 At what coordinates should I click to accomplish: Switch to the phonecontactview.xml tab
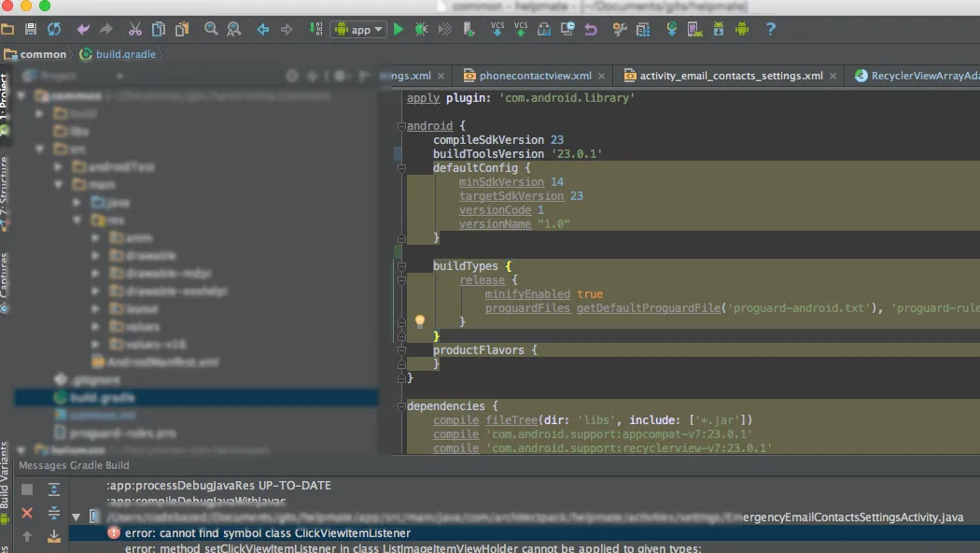[535, 76]
